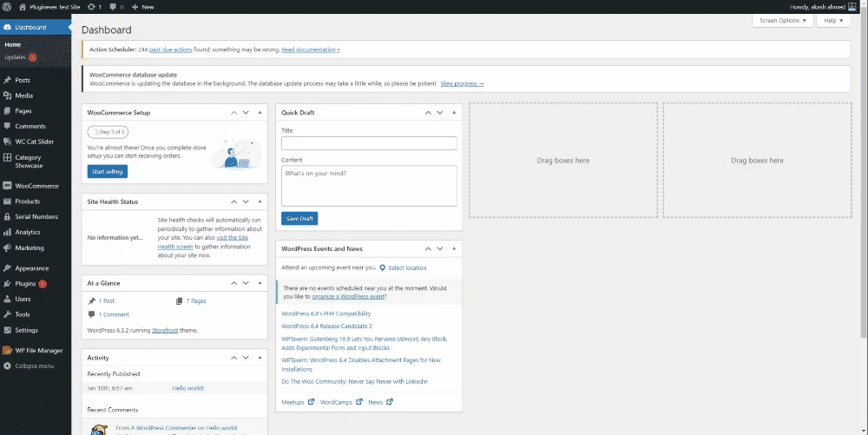Click the Category Showcase grid icon
This screenshot has width=868, height=435.
pyautogui.click(x=7, y=158)
